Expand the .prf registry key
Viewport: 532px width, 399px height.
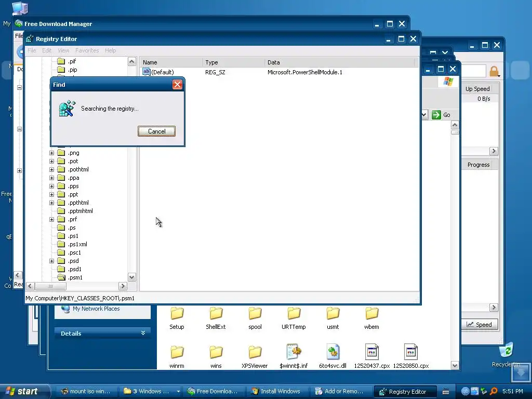pyautogui.click(x=51, y=219)
